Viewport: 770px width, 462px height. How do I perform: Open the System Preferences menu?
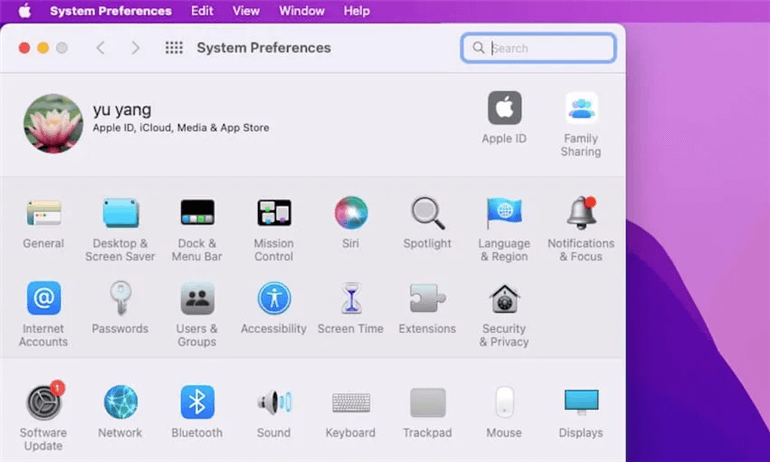click(x=110, y=11)
